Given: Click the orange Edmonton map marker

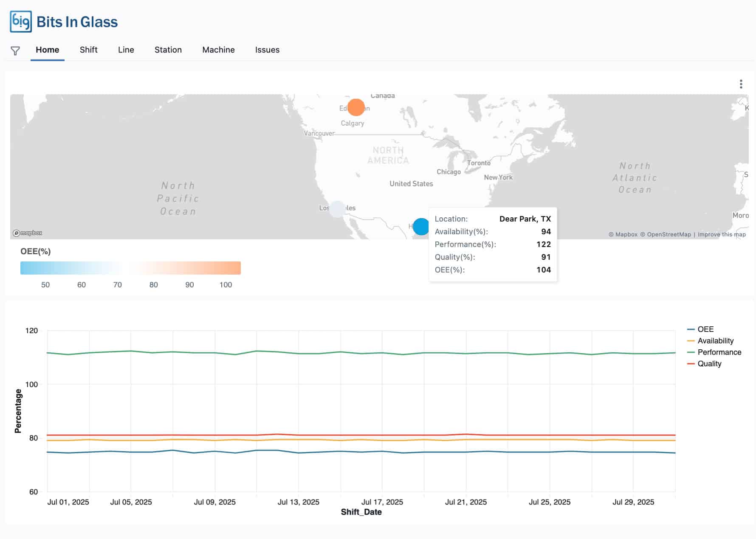Looking at the screenshot, I should coord(356,107).
